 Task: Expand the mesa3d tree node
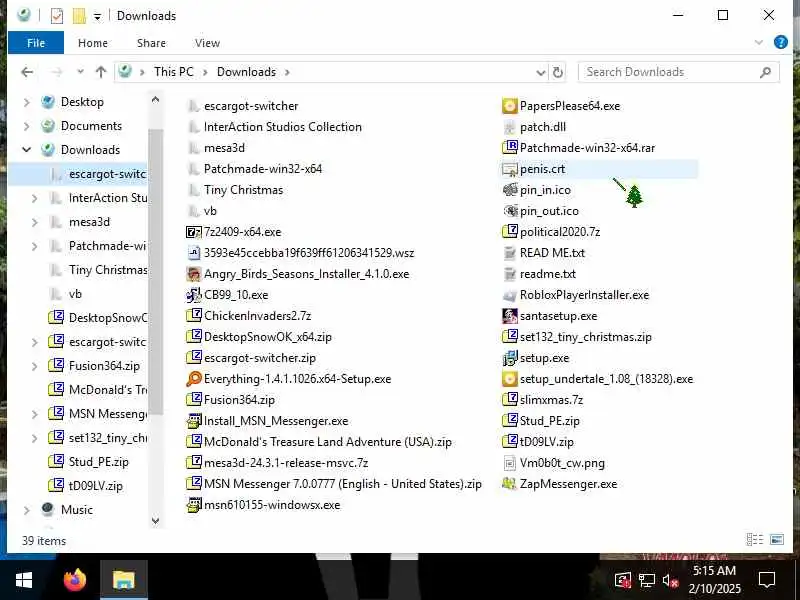[35, 222]
